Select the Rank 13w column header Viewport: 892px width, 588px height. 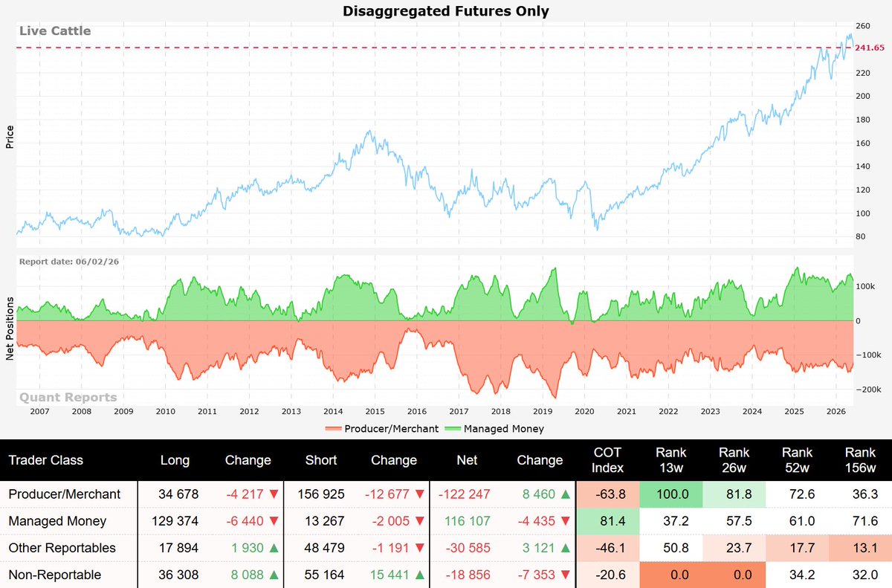pyautogui.click(x=671, y=460)
